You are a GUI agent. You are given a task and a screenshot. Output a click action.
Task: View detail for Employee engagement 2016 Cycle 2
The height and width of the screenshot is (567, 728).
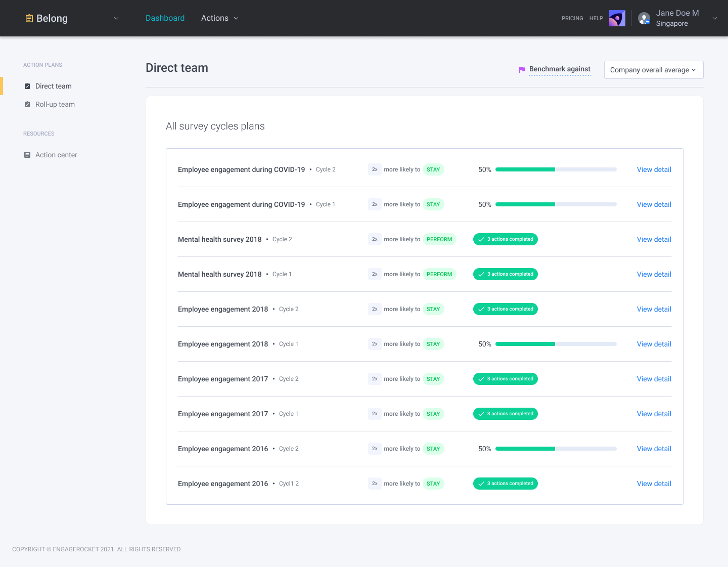pyautogui.click(x=654, y=449)
